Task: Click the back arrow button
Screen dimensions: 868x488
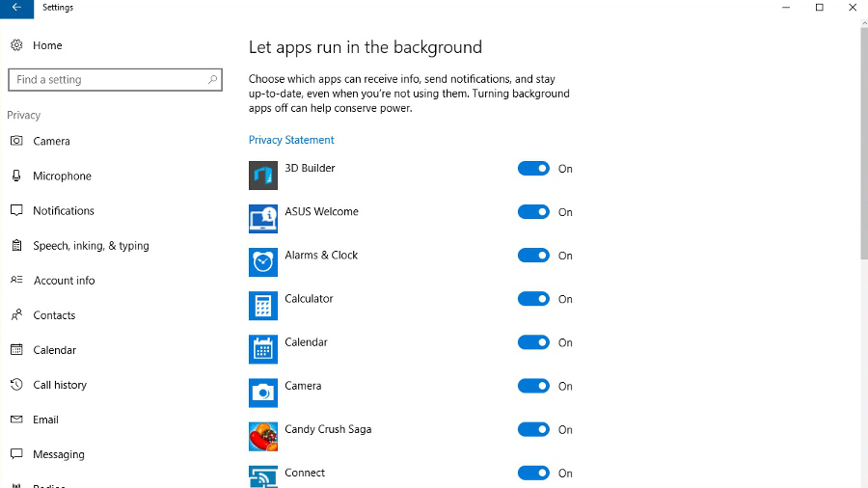Action: pos(16,9)
